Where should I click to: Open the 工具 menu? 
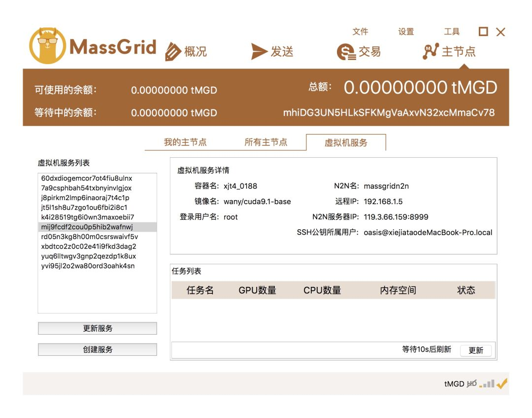tap(452, 32)
